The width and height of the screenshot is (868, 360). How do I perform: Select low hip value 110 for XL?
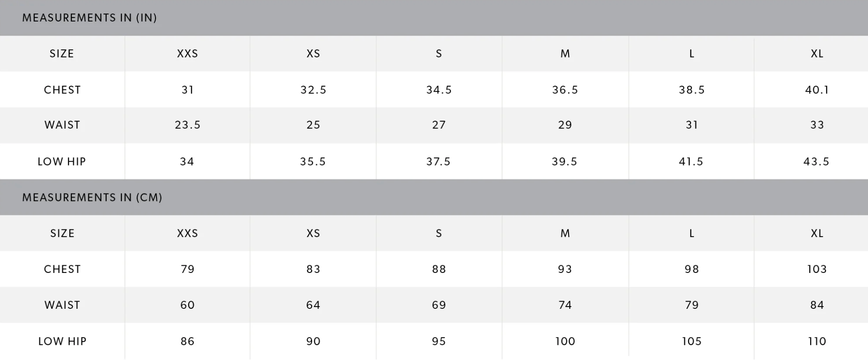pos(817,341)
